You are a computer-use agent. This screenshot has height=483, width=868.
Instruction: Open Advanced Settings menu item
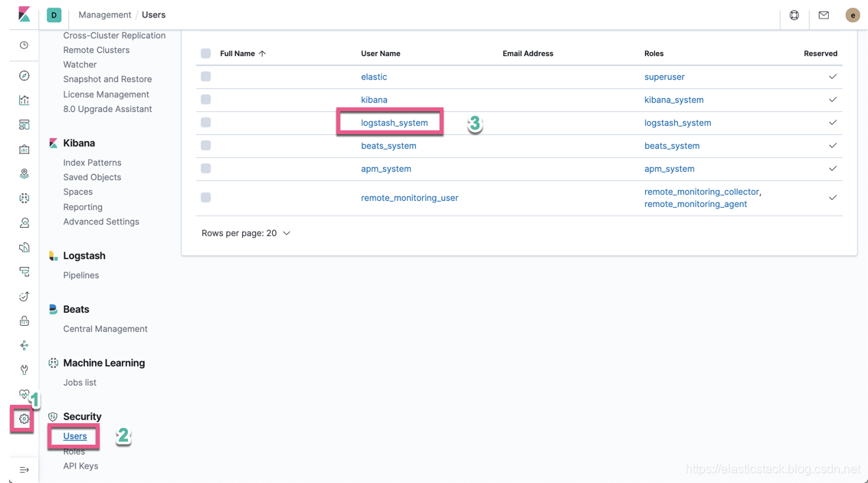(x=101, y=222)
